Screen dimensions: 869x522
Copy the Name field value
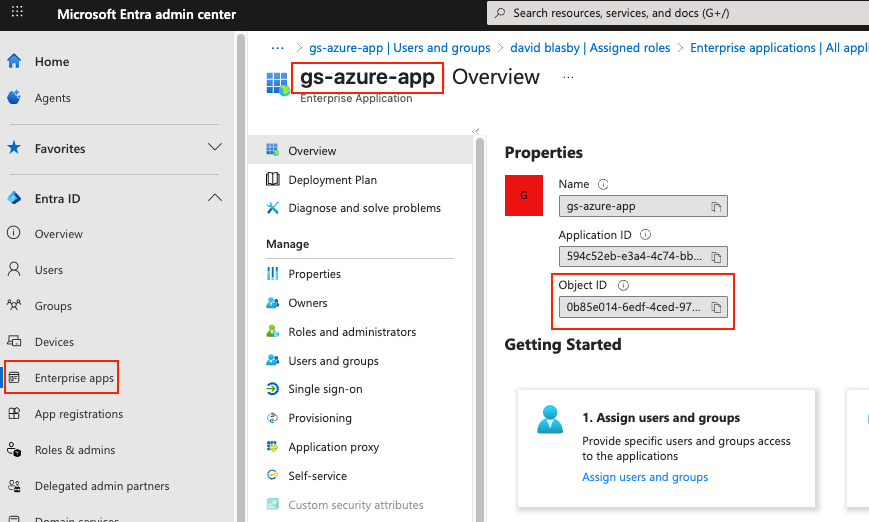click(716, 207)
